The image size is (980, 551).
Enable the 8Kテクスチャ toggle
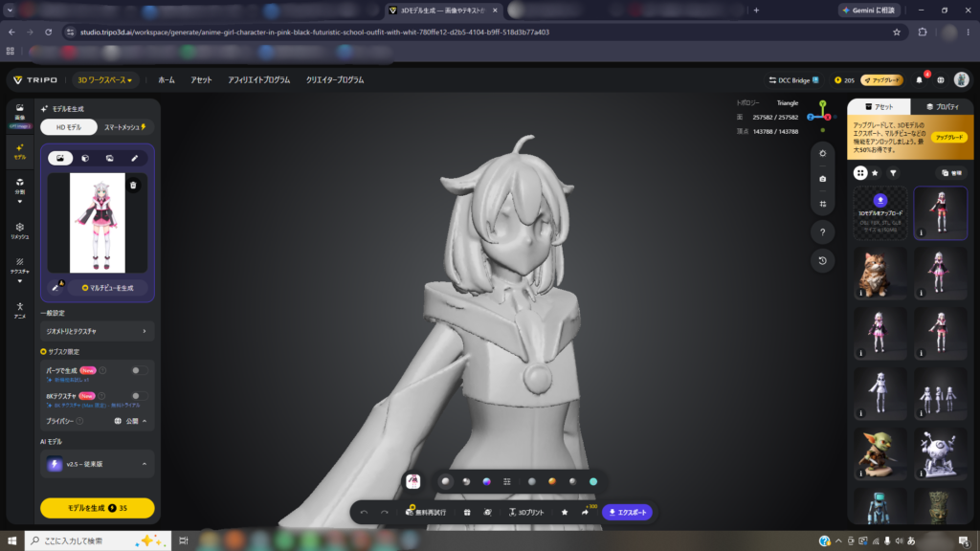(x=139, y=395)
